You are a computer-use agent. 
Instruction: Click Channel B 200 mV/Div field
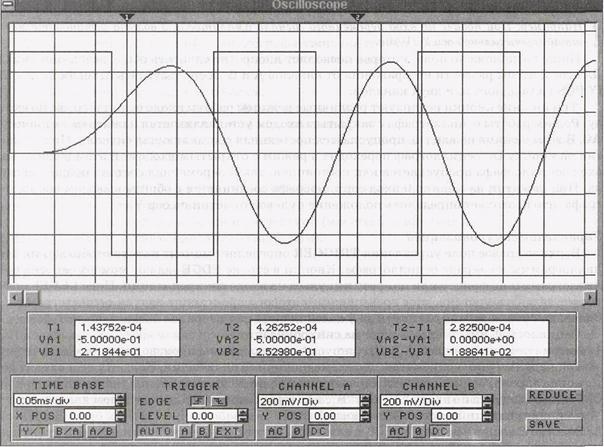(431, 402)
